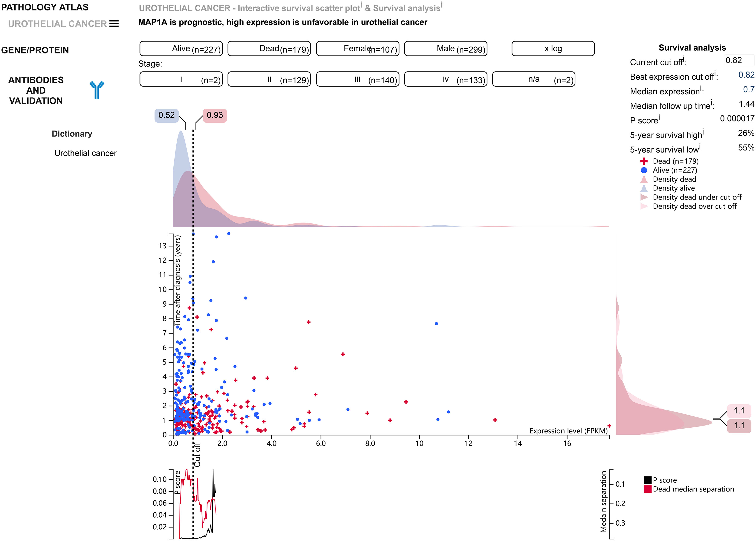Open the Urothelial cancer dictionary link
The image size is (756, 541).
86,153
